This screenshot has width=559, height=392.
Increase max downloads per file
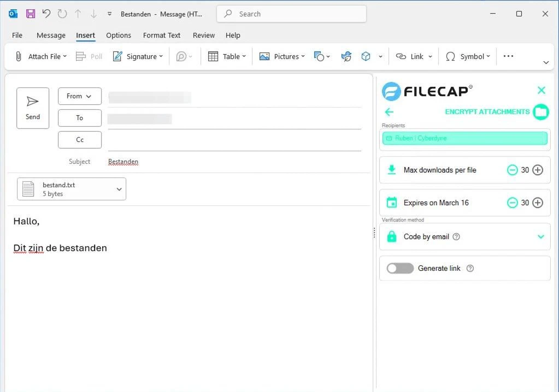pos(538,170)
